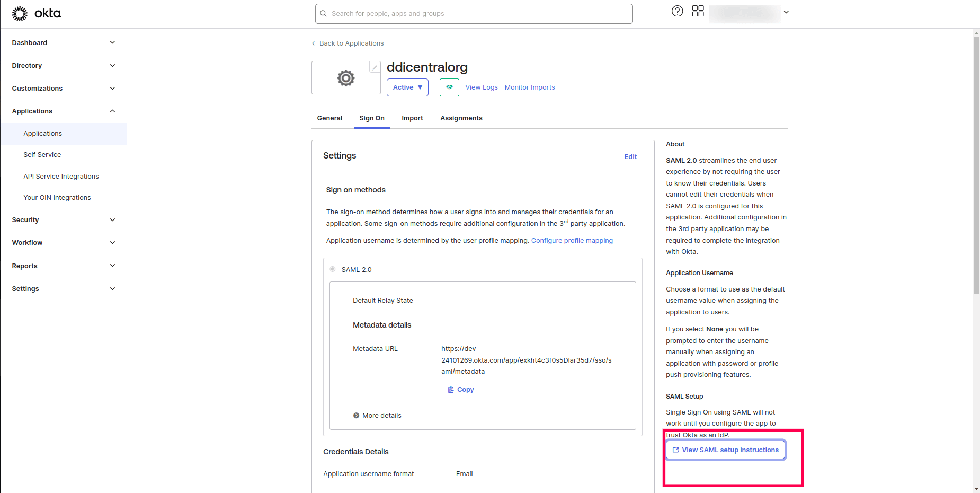Click the back arrow before Back to Applications

[x=314, y=43]
